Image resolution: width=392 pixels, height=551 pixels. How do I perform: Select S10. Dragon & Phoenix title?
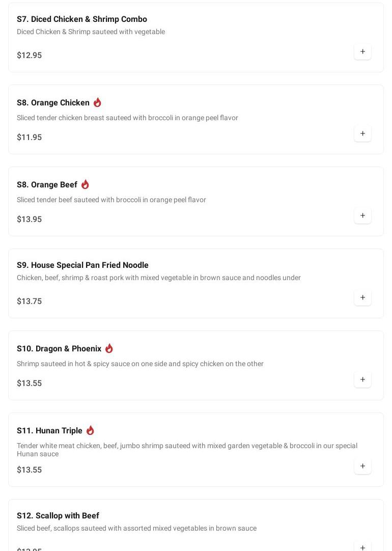coord(59,349)
